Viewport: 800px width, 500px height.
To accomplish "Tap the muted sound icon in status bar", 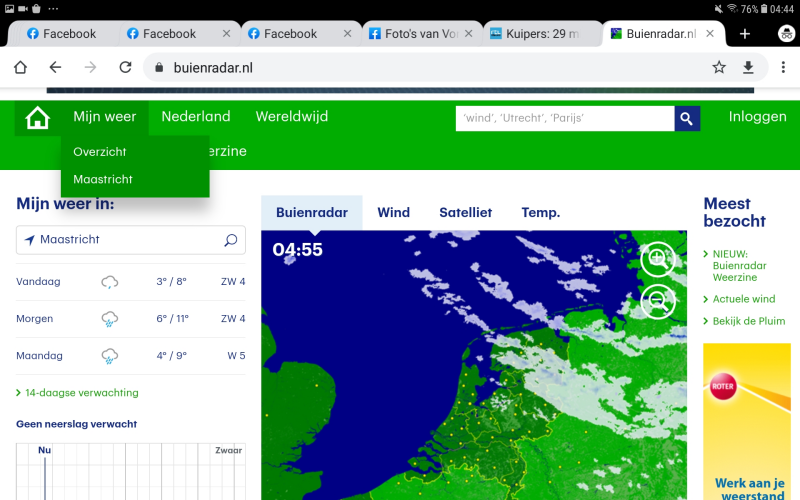I will point(718,9).
